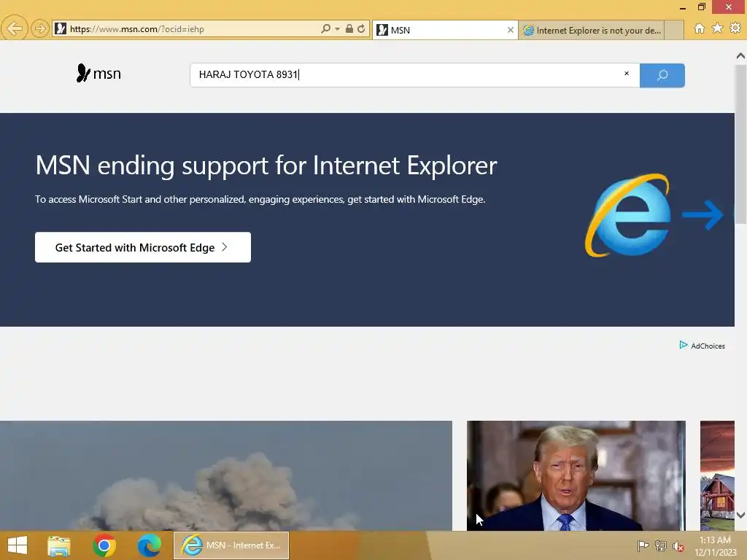Open the Tools gear menu
The height and width of the screenshot is (560, 747).
[735, 28]
